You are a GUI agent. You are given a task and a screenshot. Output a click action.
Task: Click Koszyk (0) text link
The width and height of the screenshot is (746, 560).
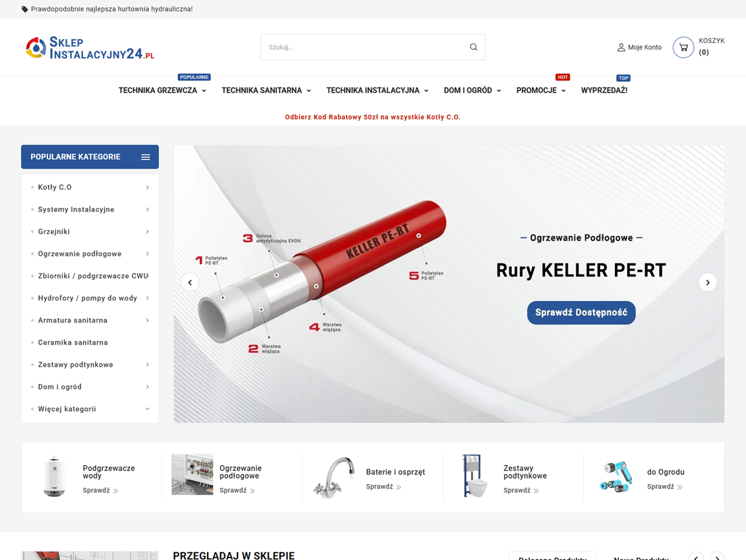711,47
